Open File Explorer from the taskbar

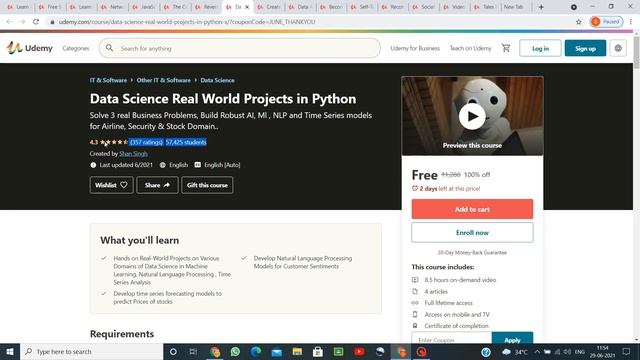297,351
